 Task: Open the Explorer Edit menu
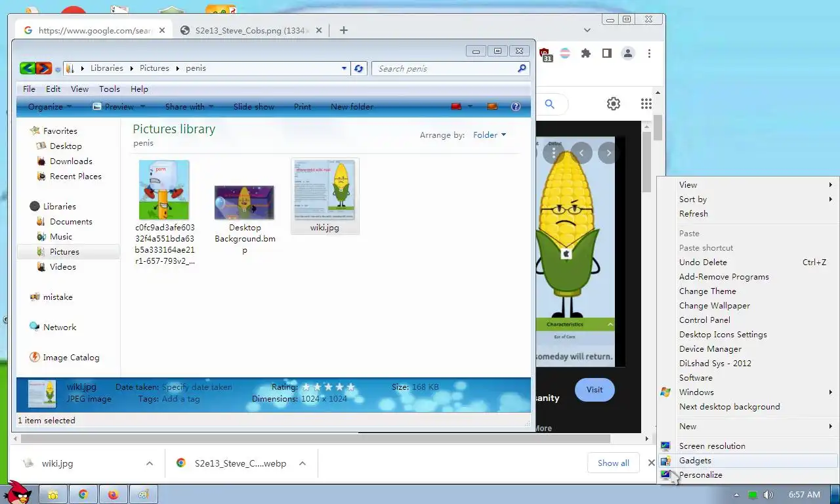53,89
